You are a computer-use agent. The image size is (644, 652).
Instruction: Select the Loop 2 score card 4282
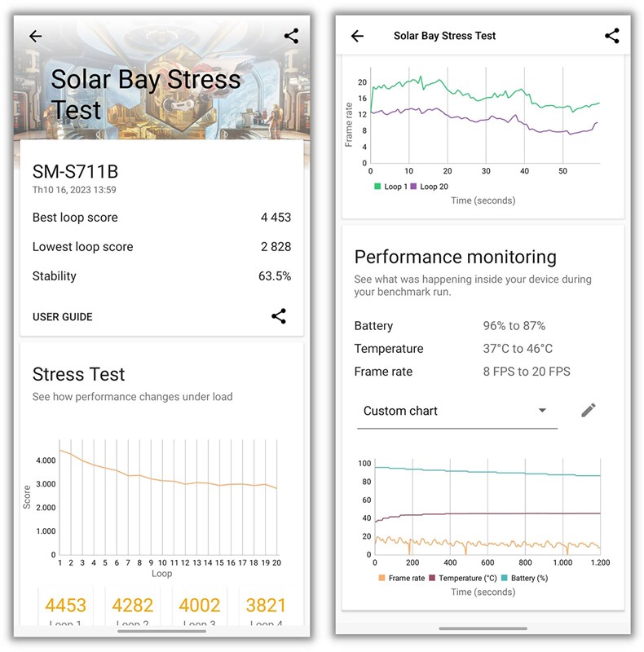(x=132, y=606)
